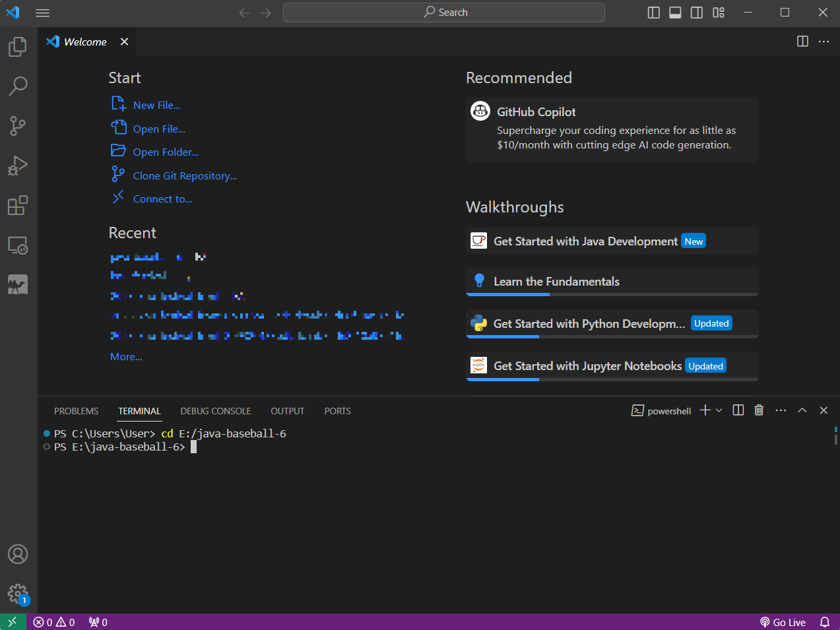The width and height of the screenshot is (840, 630).
Task: Open the Manage gear menu
Action: 18,594
